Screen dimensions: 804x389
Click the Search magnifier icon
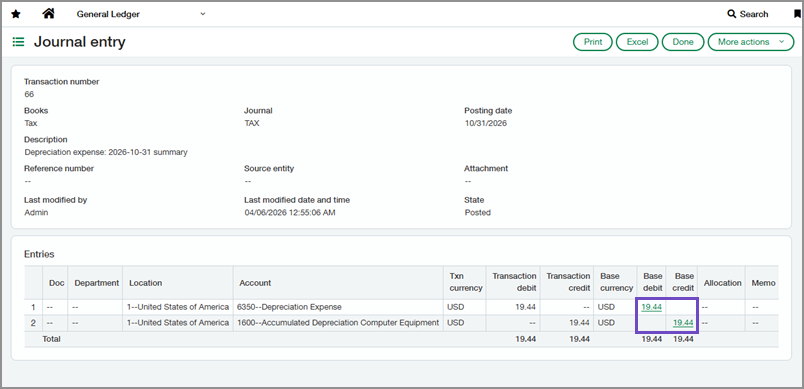point(732,14)
